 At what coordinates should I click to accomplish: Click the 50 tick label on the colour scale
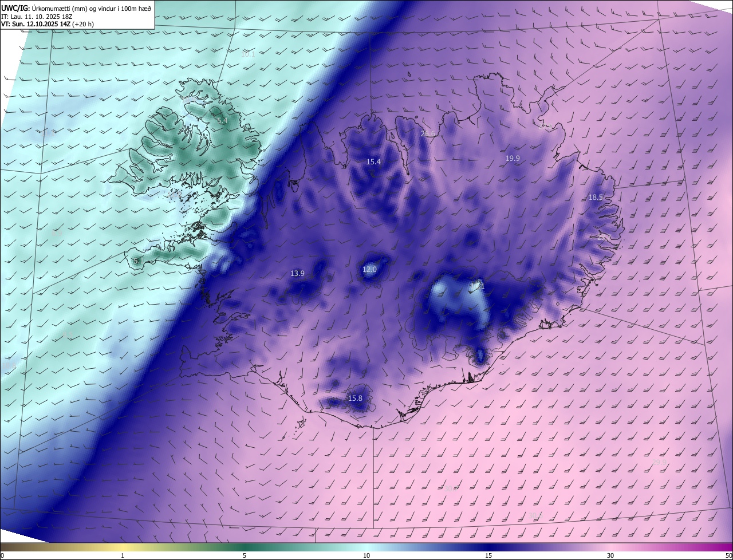[728, 555]
